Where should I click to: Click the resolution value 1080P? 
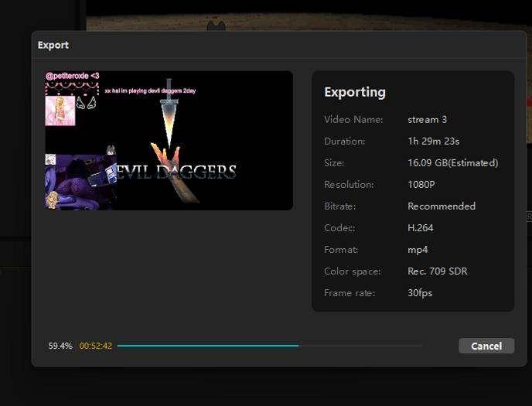421,185
